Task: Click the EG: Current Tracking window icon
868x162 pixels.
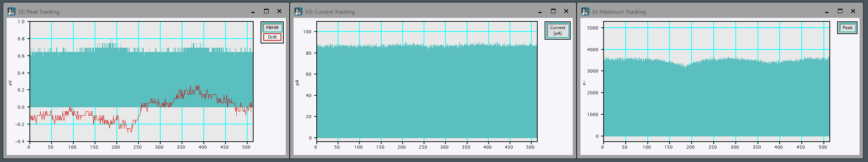Action: [298, 12]
